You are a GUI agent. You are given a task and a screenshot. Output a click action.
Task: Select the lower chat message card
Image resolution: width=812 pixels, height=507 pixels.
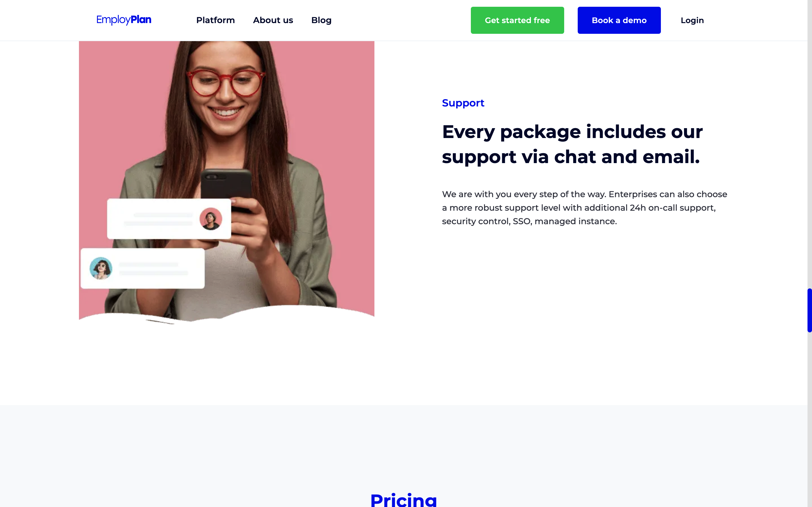pos(143,268)
